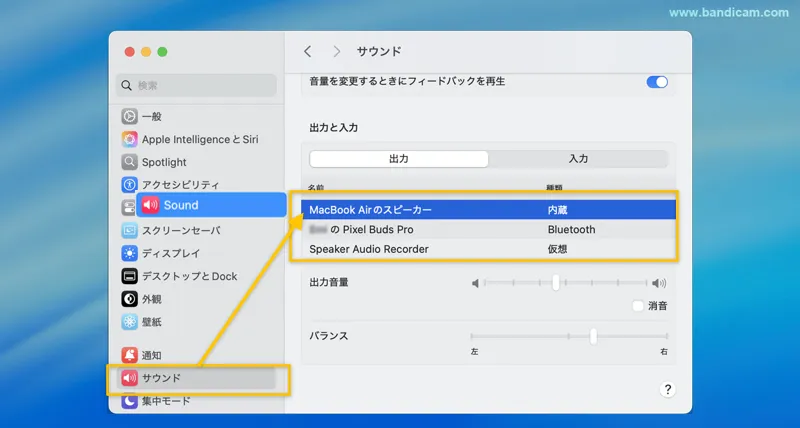Click the サウンド window title
Screen dimensions: 800x428
(x=379, y=52)
